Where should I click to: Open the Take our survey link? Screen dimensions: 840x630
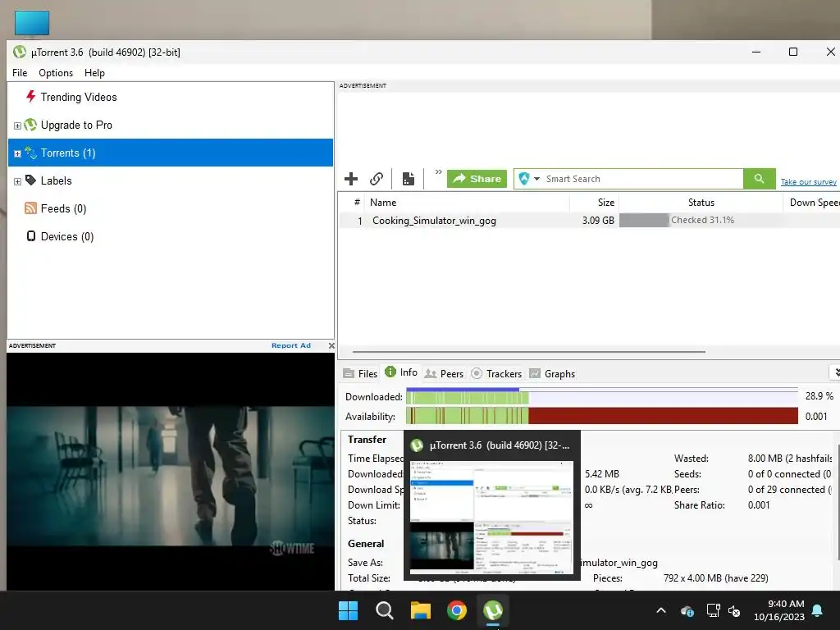coord(808,181)
